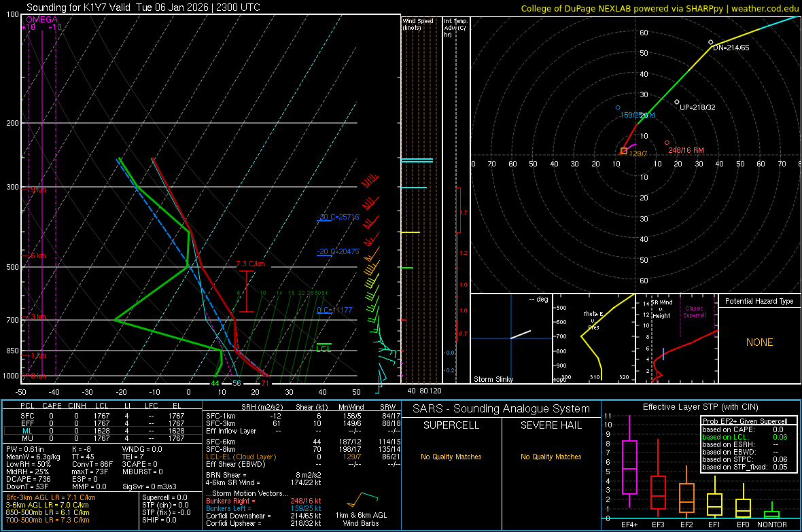
Task: Click the -30 C=25716' height label
Action: coord(338,217)
